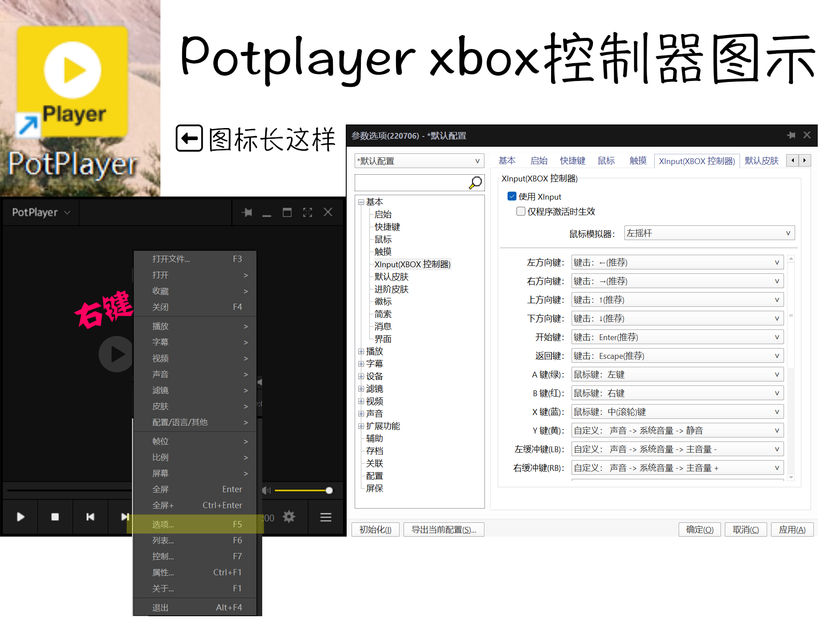Mute using the speaker icon beside the volume slider
This screenshot has height=630, width=840.
[x=266, y=490]
